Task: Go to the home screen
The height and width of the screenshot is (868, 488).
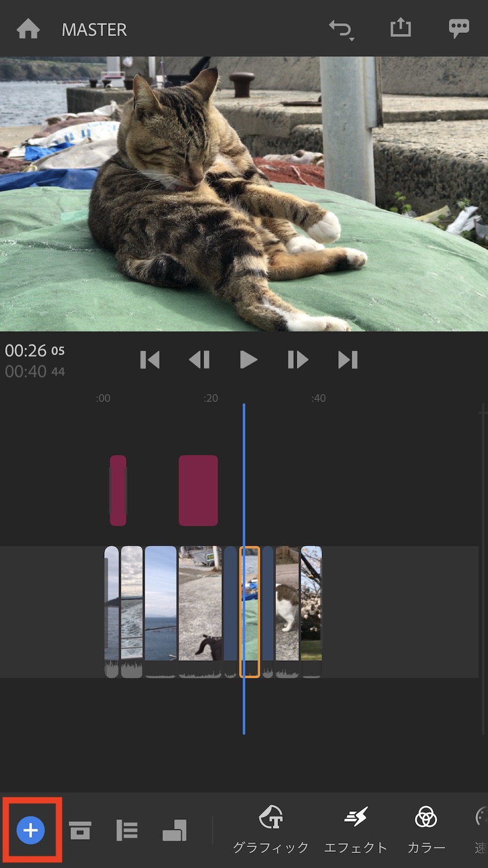Action: tap(28, 29)
